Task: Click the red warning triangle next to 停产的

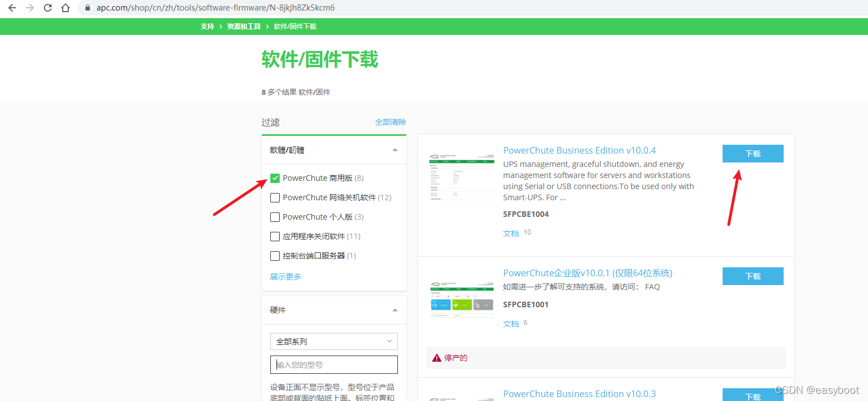Action: 437,358
